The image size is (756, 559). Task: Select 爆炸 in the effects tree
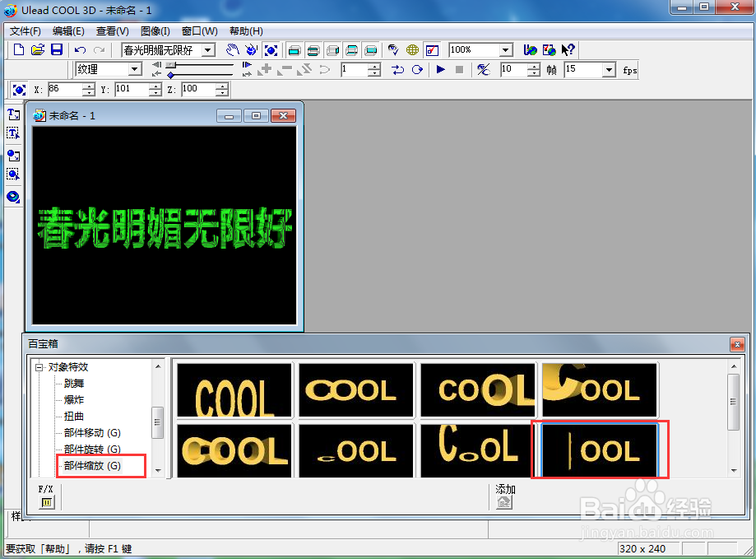[x=74, y=400]
